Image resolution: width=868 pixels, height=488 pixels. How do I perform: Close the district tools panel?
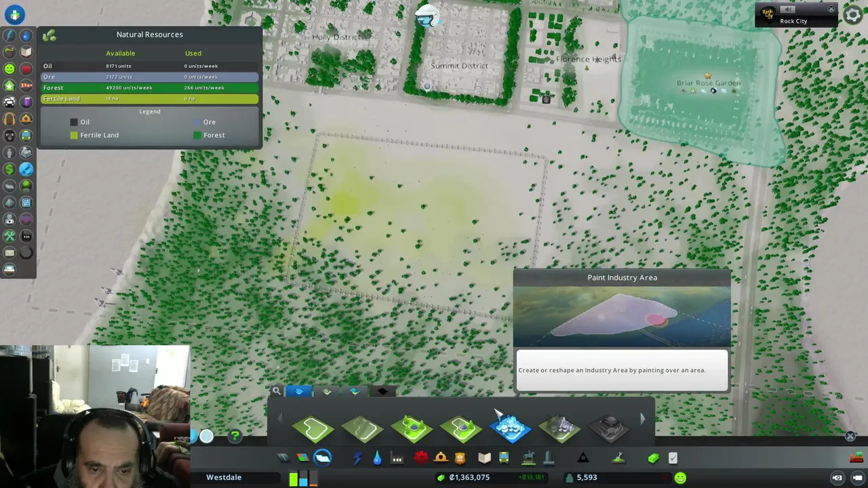coord(850,436)
